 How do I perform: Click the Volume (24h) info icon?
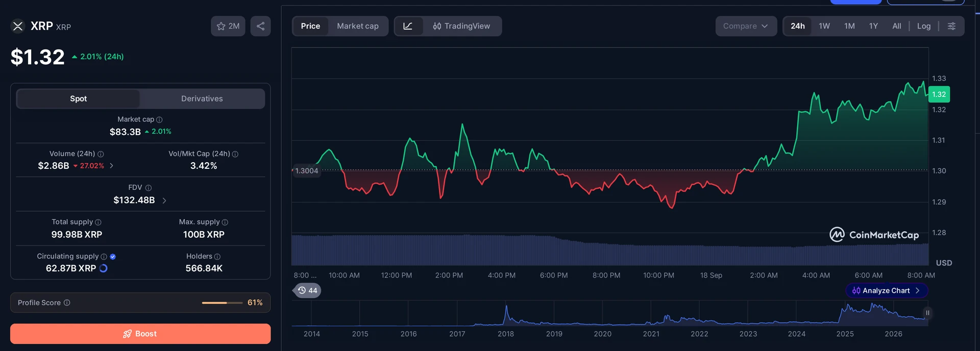pyautogui.click(x=101, y=154)
